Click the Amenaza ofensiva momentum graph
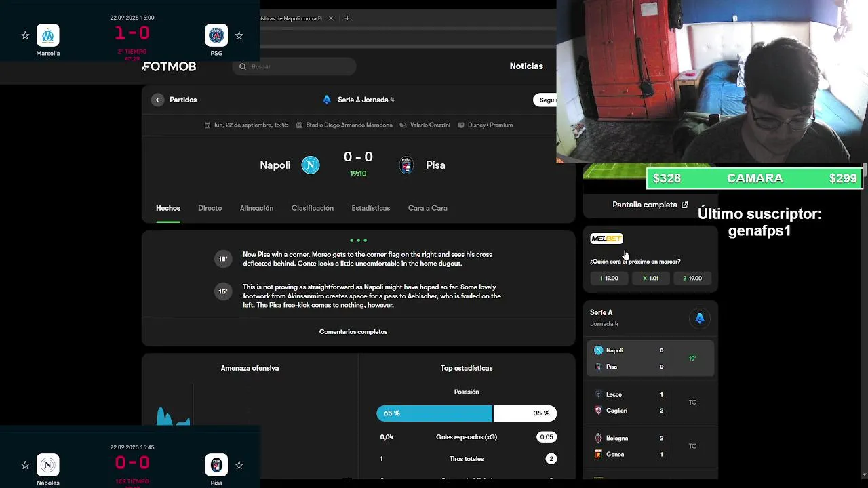Viewport: 868px width, 488px height. point(175,405)
